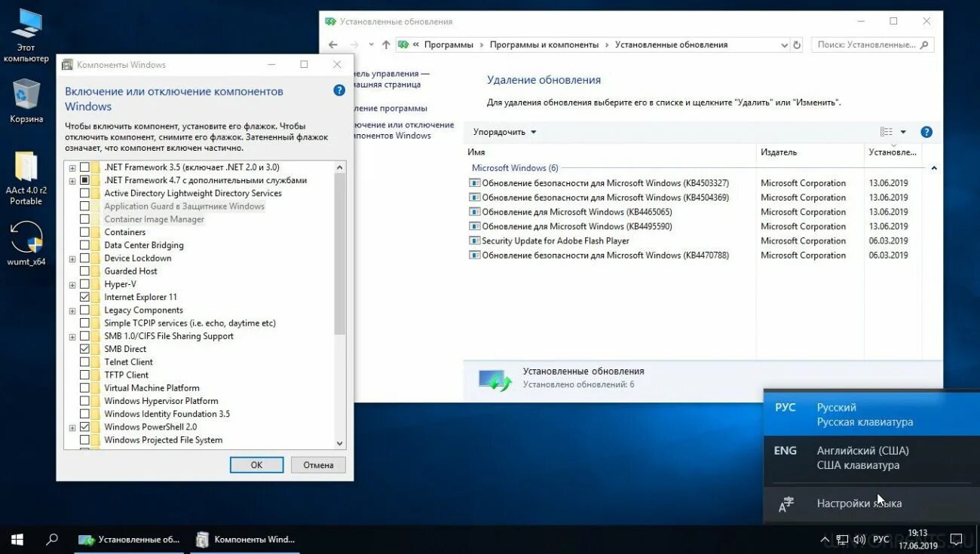Enable .NET Framework 3.5 checkbox
The width and height of the screenshot is (980, 554).
(84, 167)
